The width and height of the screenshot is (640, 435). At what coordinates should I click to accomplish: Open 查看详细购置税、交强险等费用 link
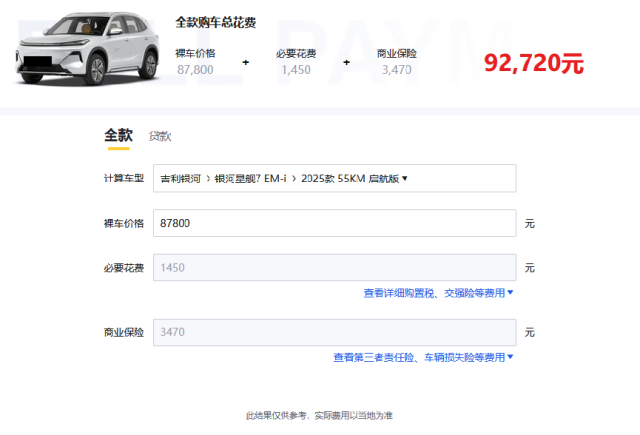pyautogui.click(x=434, y=293)
